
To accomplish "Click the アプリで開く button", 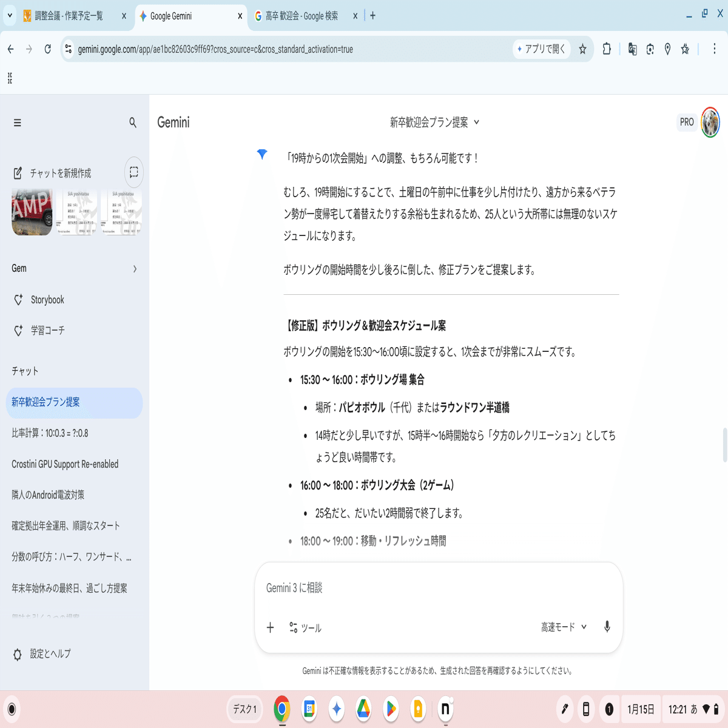I will [541, 49].
